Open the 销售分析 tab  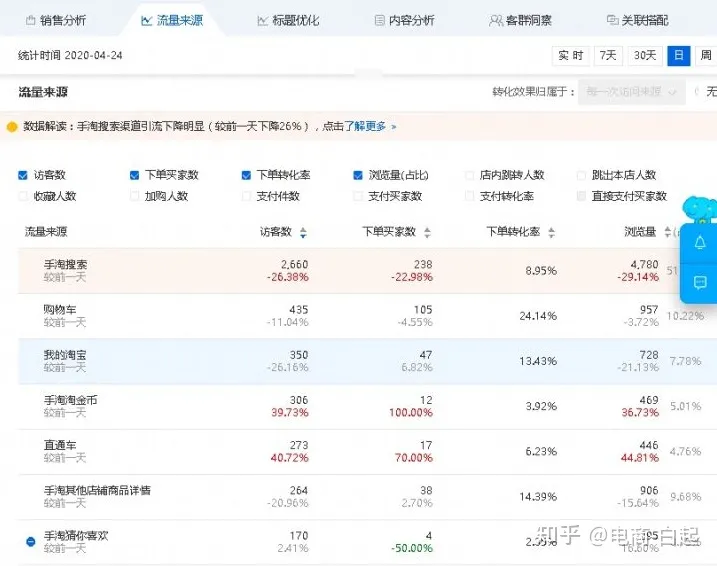tap(56, 20)
